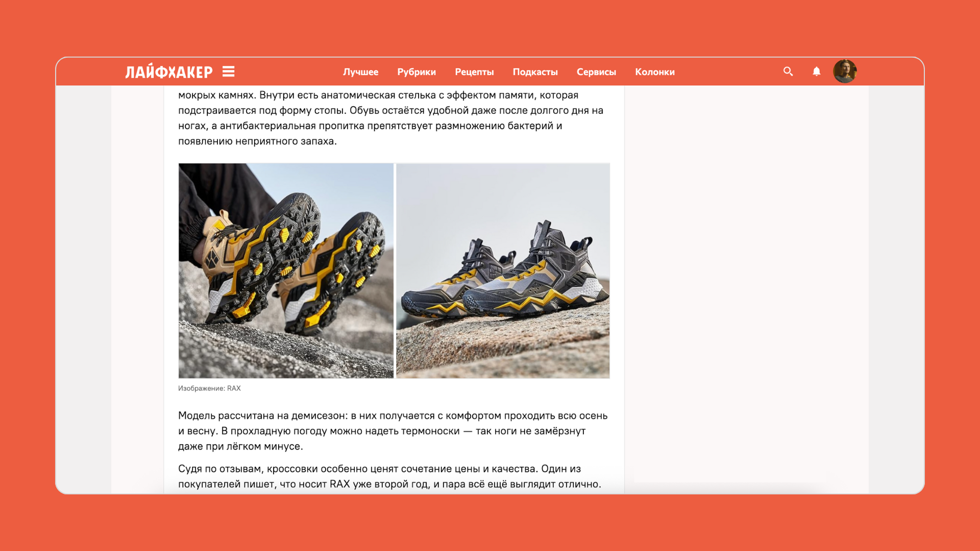
Task: Go to the Лайфхакер logo home
Action: (169, 71)
